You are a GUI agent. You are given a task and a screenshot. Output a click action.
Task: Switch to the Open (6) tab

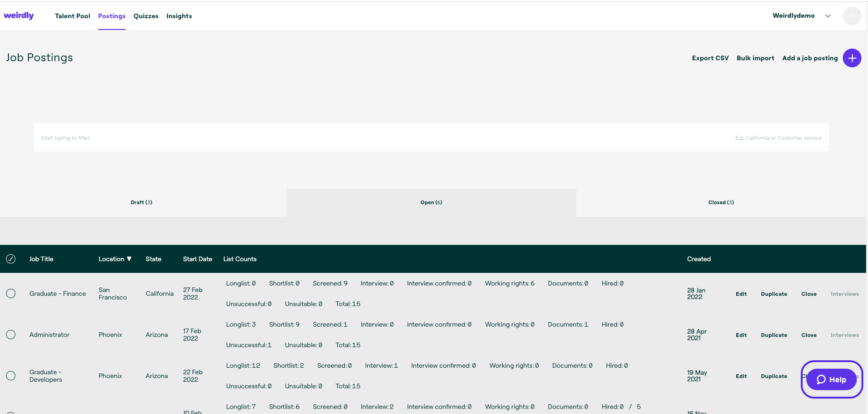431,202
